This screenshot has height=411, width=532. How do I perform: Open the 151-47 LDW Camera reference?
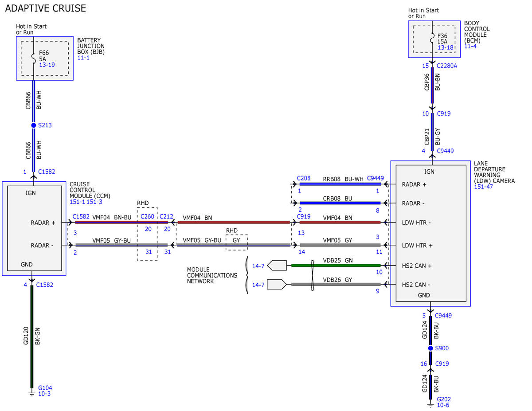coord(483,187)
